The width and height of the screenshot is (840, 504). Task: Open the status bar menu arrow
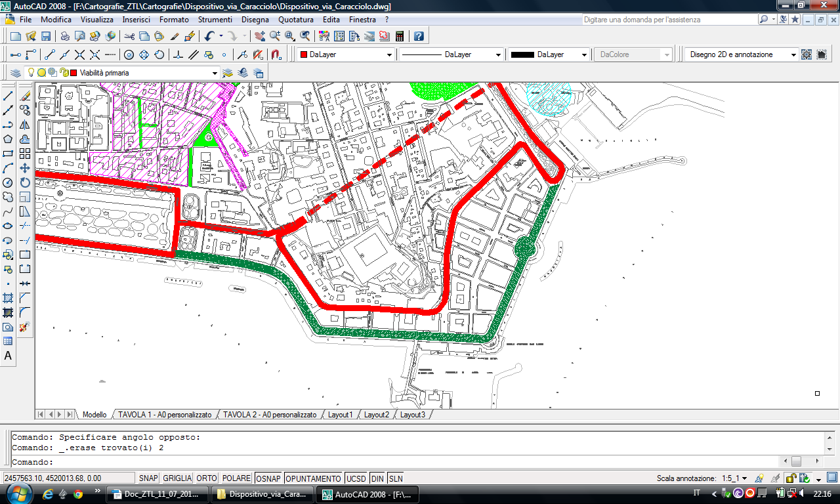[x=818, y=479]
